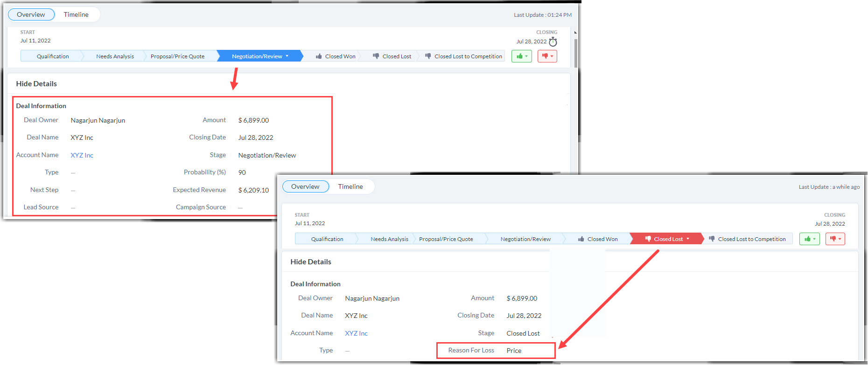
Task: Choose the grey Closed Lost stage in upper pipeline
Action: click(x=392, y=56)
